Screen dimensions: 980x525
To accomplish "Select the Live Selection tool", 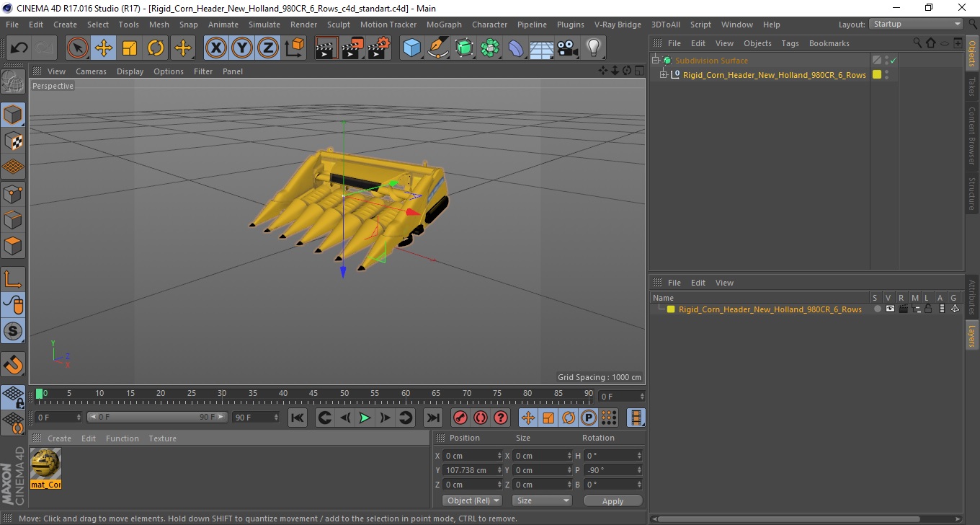I will tap(78, 48).
